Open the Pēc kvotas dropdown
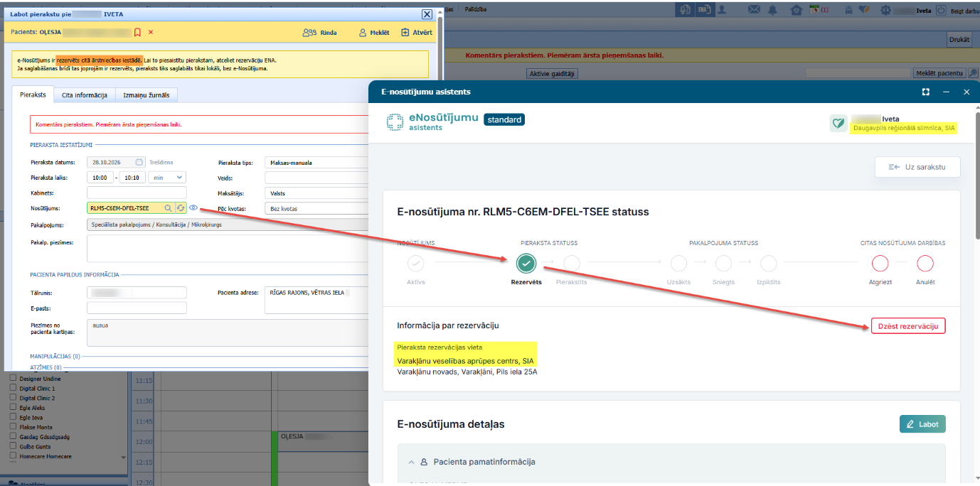 (316, 208)
